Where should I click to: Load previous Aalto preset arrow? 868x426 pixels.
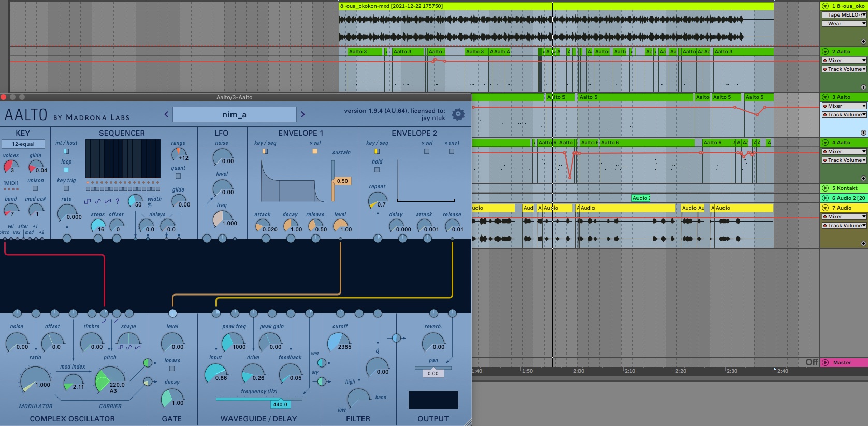(166, 114)
